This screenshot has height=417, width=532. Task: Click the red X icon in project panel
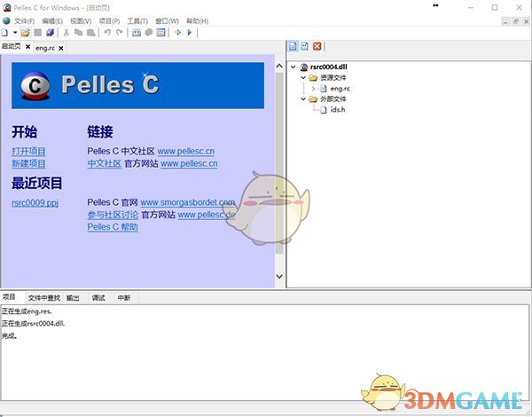(x=317, y=45)
